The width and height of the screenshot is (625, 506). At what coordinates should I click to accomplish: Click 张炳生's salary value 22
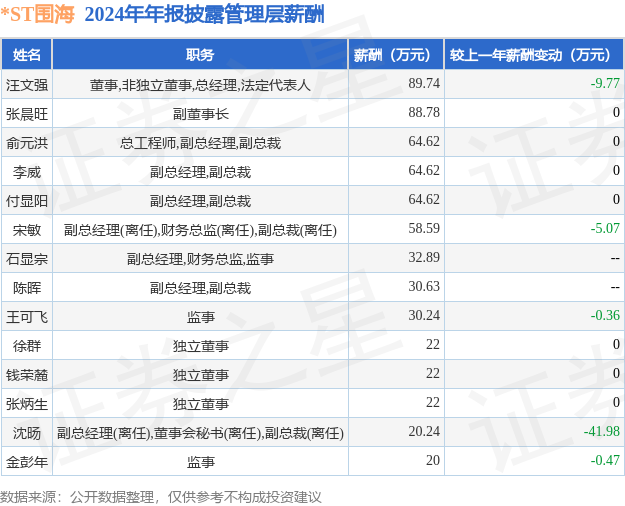pyautogui.click(x=433, y=403)
